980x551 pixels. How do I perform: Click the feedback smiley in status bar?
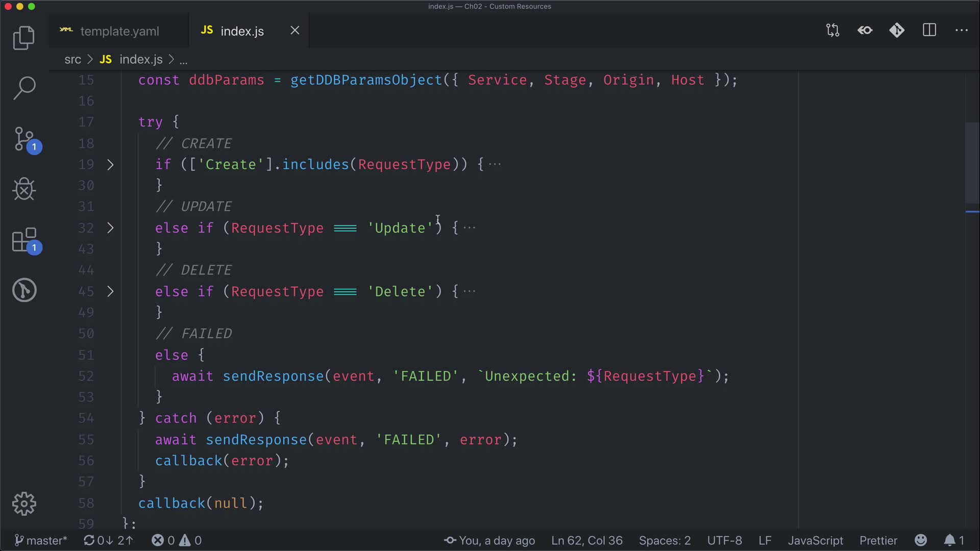click(x=920, y=540)
